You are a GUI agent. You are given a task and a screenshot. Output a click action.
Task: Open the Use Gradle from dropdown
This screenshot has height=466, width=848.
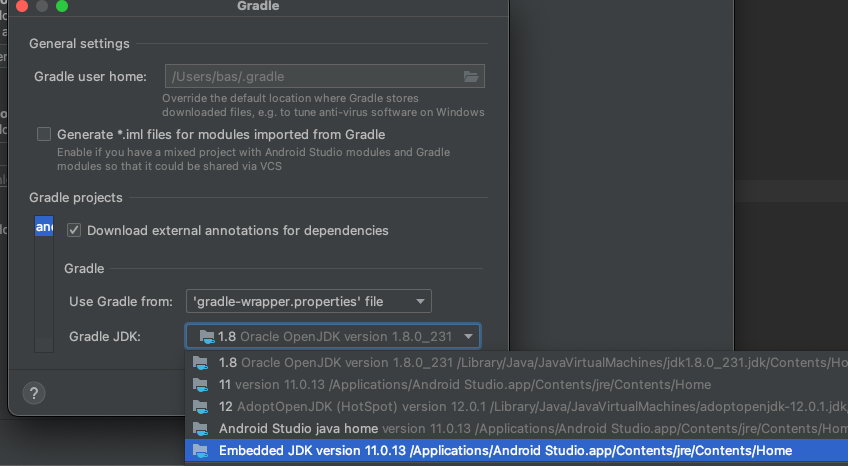pos(309,301)
